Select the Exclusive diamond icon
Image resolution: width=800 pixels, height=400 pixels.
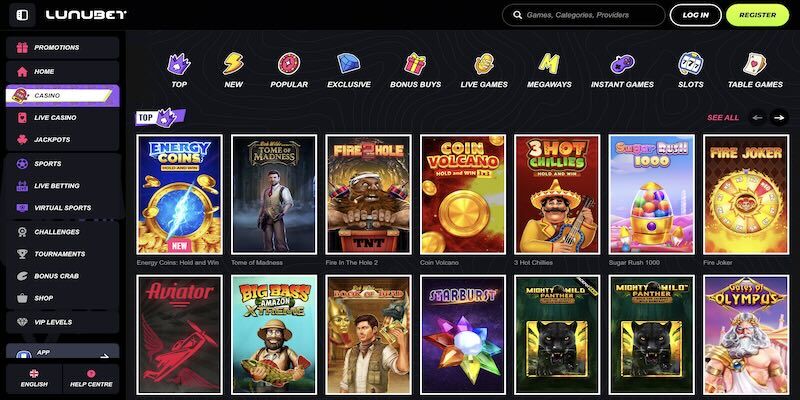(349, 64)
